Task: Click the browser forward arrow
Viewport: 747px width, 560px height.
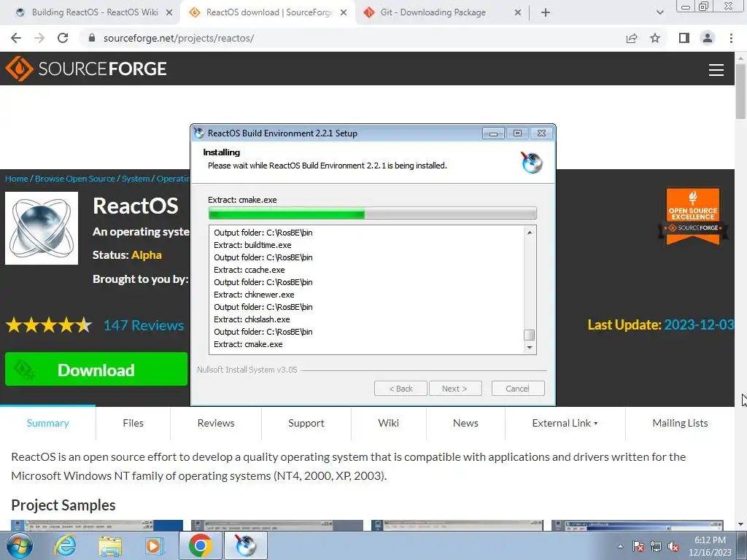Action: (x=39, y=38)
